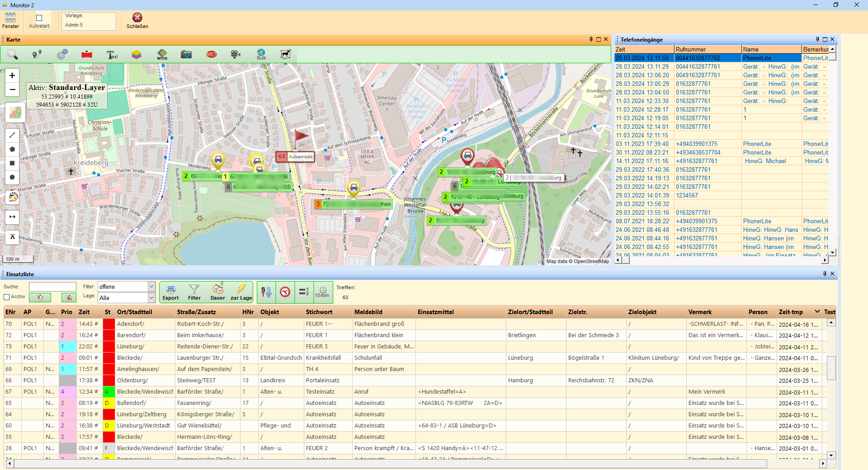Expand the Lage 'Alle' dropdown

pos(151,298)
